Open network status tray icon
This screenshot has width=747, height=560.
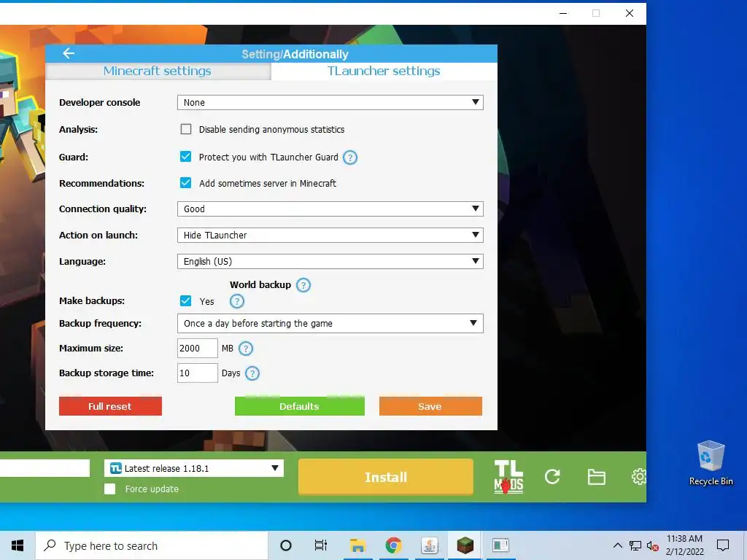[635, 545]
